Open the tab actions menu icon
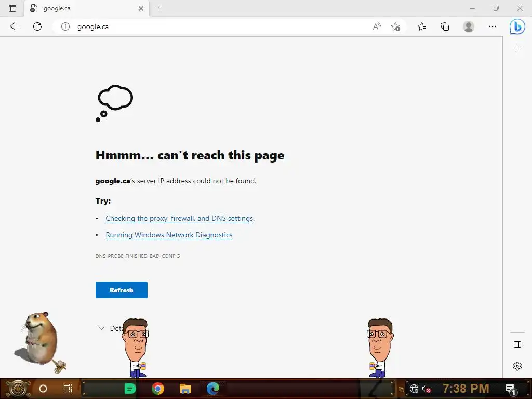The height and width of the screenshot is (399, 532). (12, 8)
